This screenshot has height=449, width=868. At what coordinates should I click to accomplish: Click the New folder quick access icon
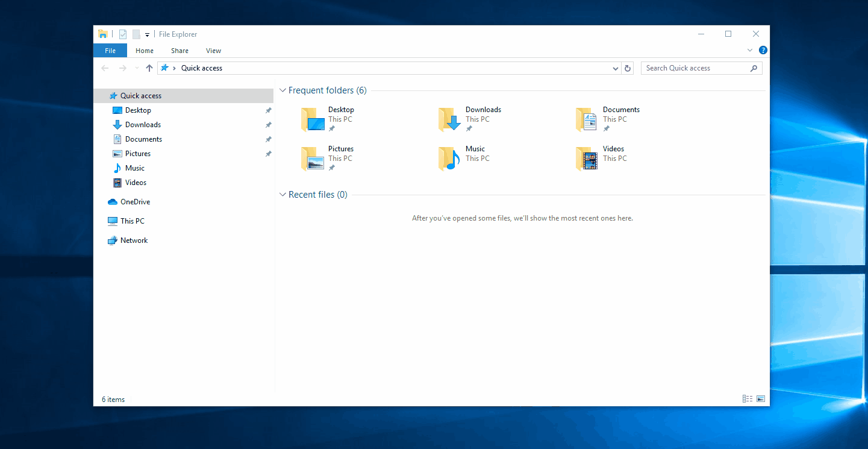(136, 34)
